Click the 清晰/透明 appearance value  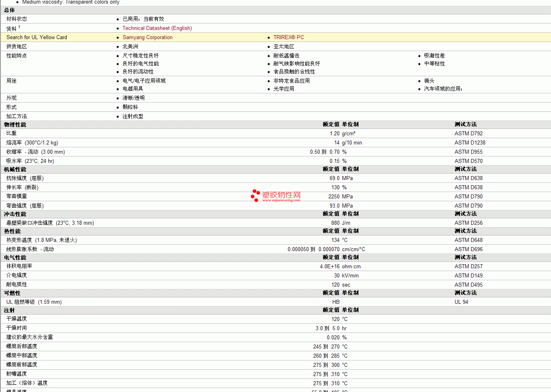[x=134, y=98]
